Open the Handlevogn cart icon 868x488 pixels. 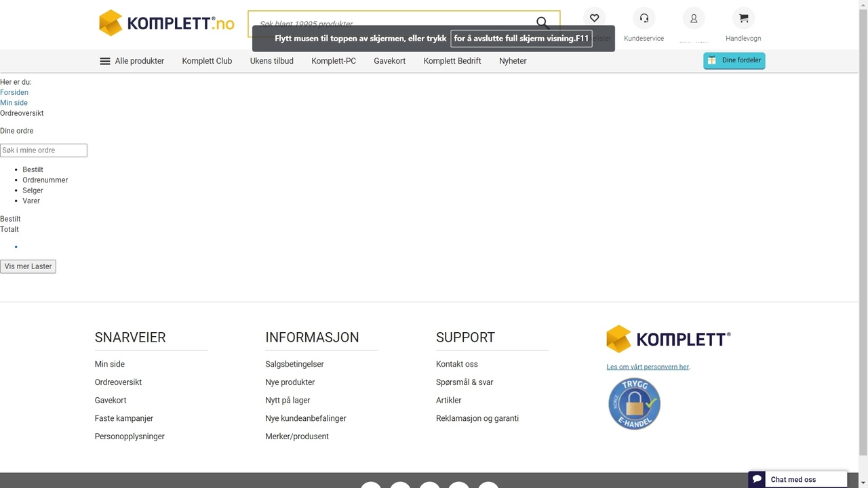(x=744, y=18)
